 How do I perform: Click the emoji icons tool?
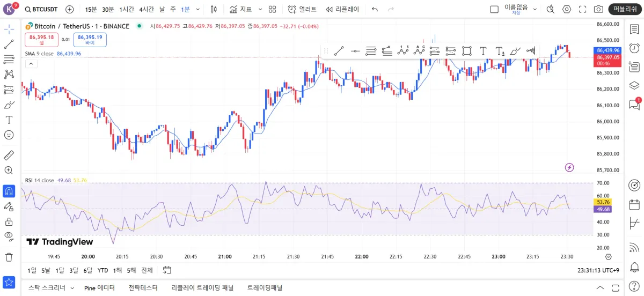click(9, 135)
